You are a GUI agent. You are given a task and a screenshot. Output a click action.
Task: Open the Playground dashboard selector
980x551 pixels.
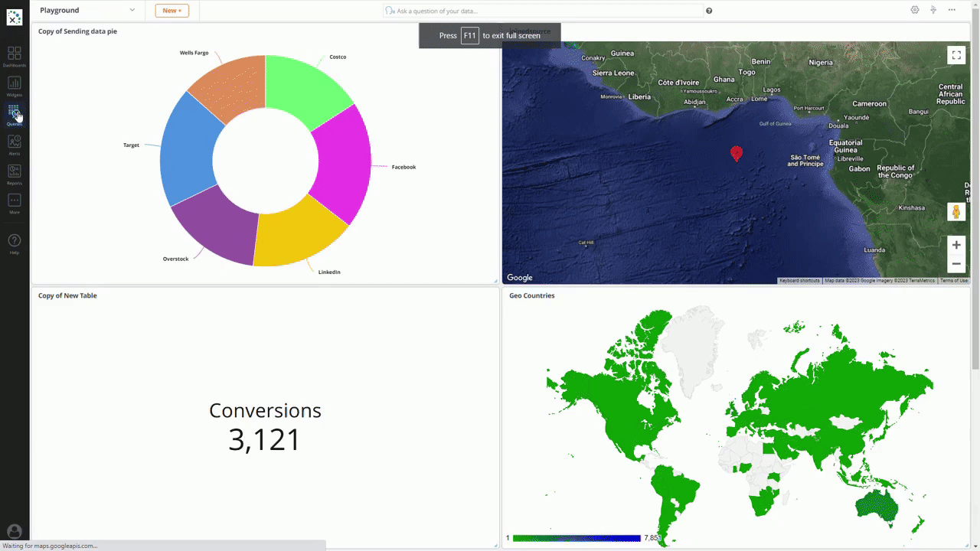(87, 11)
